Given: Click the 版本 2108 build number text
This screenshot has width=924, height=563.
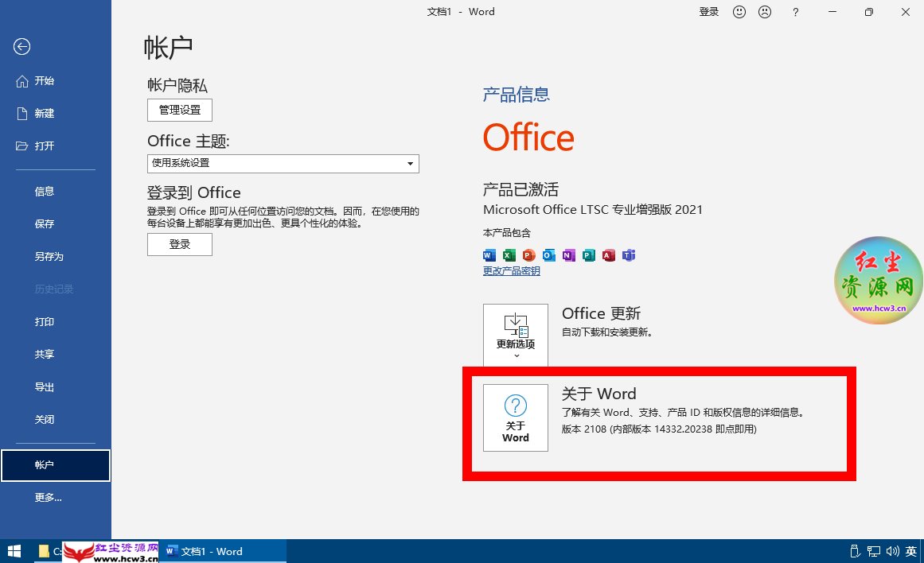Looking at the screenshot, I should 659,429.
